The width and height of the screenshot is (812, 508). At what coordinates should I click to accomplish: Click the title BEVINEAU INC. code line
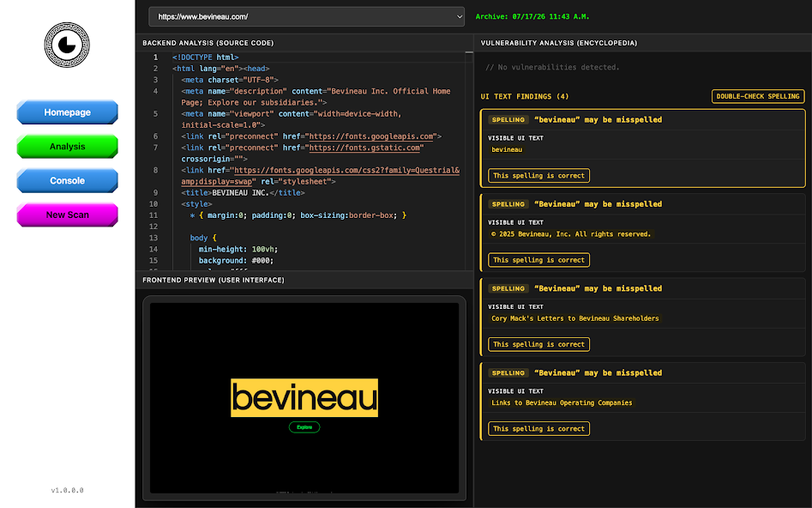click(243, 193)
